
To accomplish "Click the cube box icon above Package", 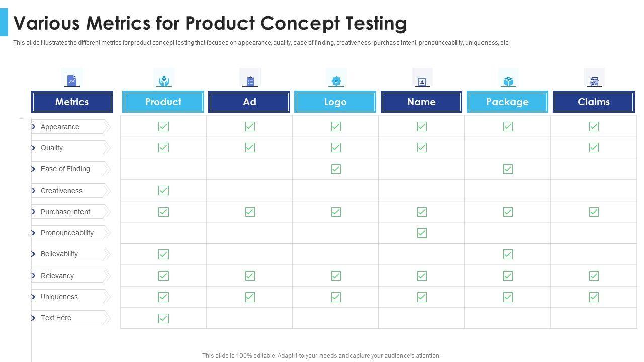I will point(508,81).
